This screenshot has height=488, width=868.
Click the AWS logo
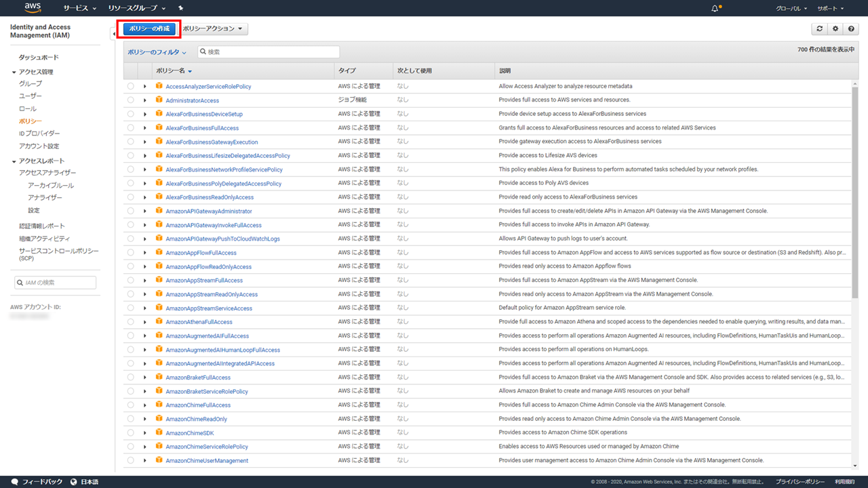33,7
